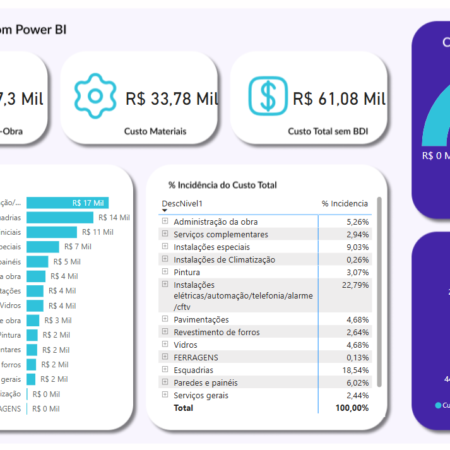Click the gear icon on Custo Materiais card

coord(95,96)
